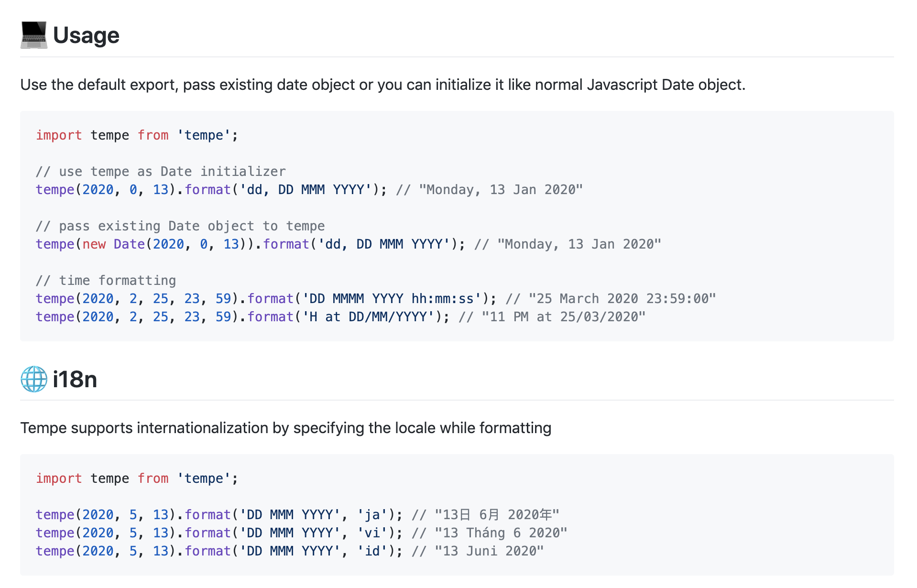Click the i18n section heading
The image size is (917, 588).
click(75, 379)
